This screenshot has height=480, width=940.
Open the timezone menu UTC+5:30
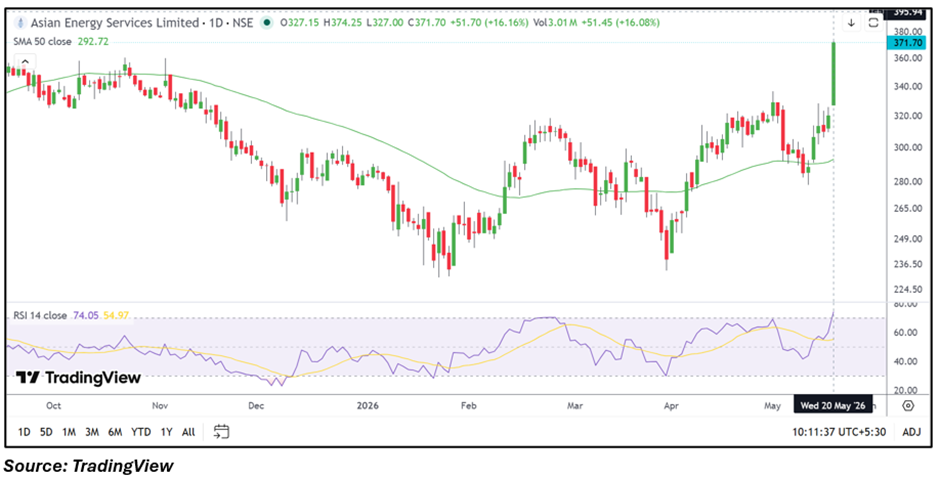(x=839, y=431)
